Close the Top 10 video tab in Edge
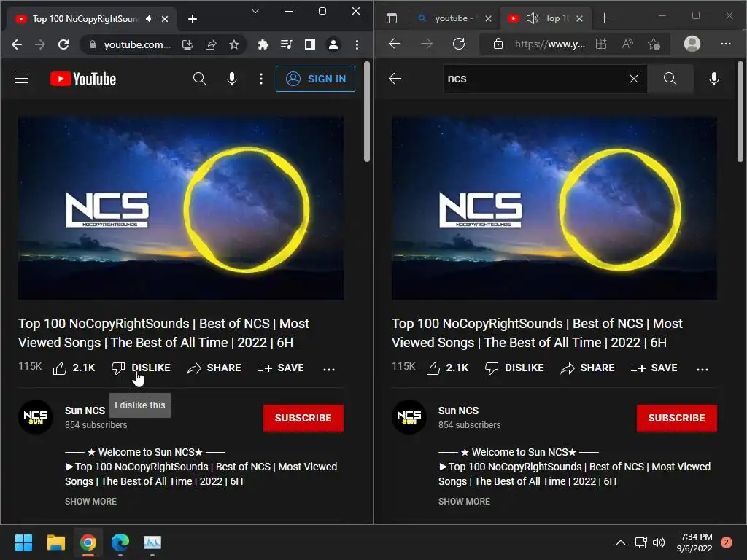 579,18
